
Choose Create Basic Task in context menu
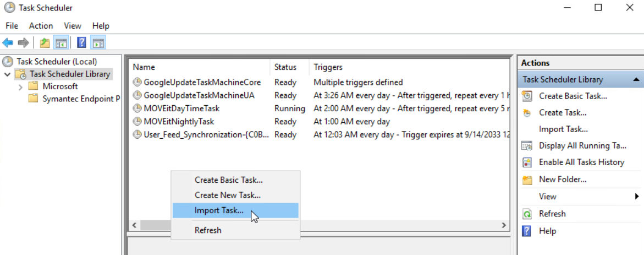pyautogui.click(x=235, y=180)
